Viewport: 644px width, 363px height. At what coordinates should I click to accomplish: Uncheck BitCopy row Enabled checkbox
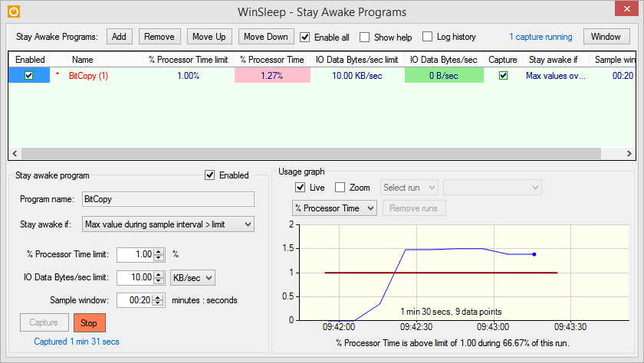coord(29,76)
